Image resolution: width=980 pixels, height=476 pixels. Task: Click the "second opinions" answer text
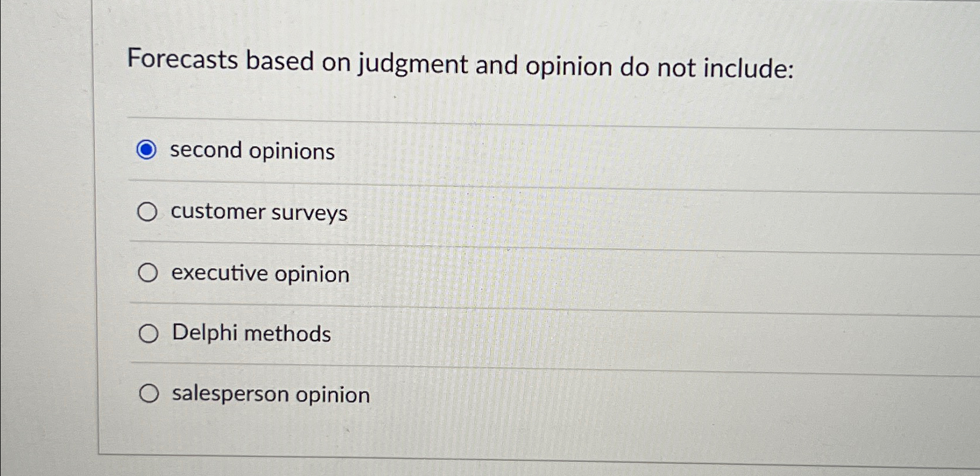click(x=252, y=151)
